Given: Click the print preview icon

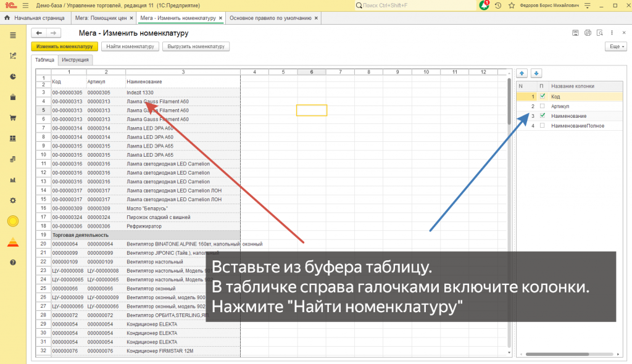Looking at the screenshot, I should click(600, 33).
